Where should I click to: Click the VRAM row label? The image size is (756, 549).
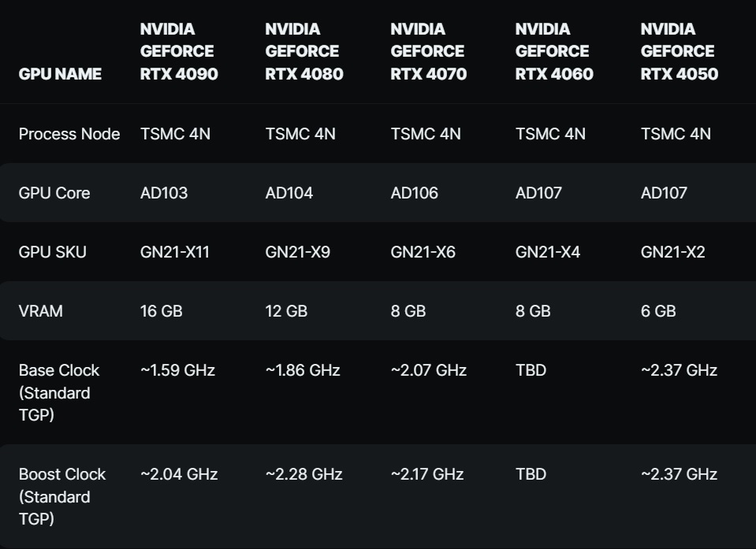(x=40, y=311)
